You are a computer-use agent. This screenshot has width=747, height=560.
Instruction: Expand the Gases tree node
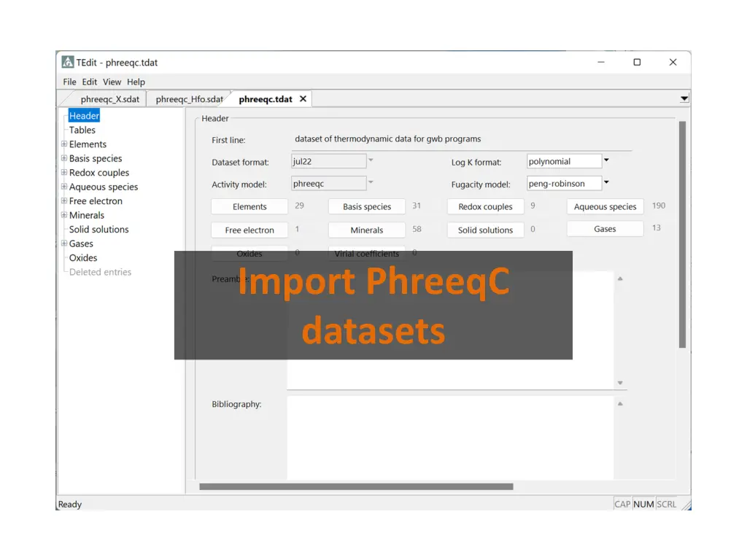[x=64, y=244]
